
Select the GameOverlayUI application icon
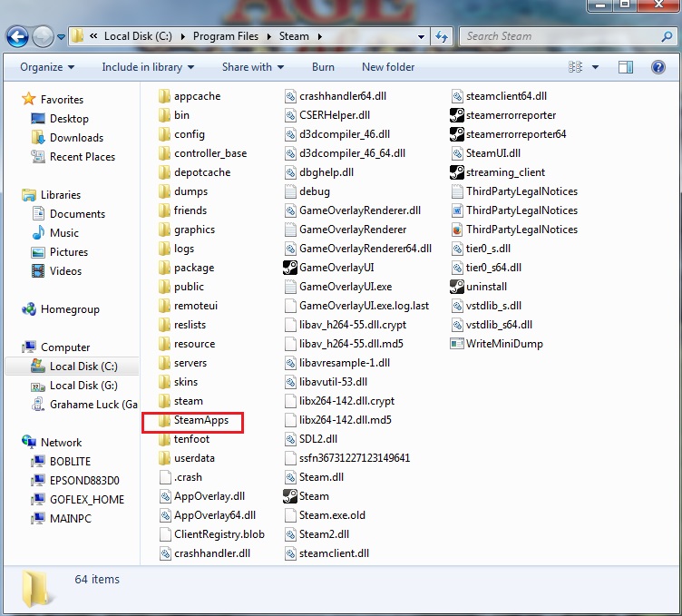click(x=289, y=268)
